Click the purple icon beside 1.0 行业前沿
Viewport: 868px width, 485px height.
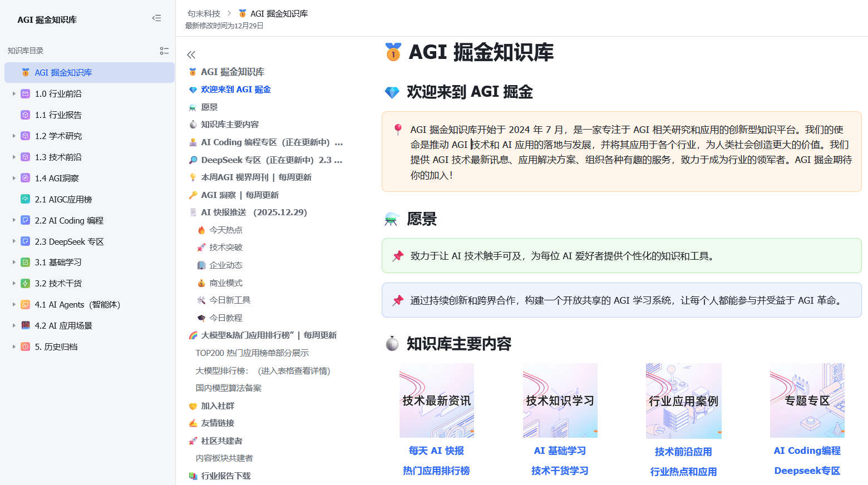click(25, 94)
